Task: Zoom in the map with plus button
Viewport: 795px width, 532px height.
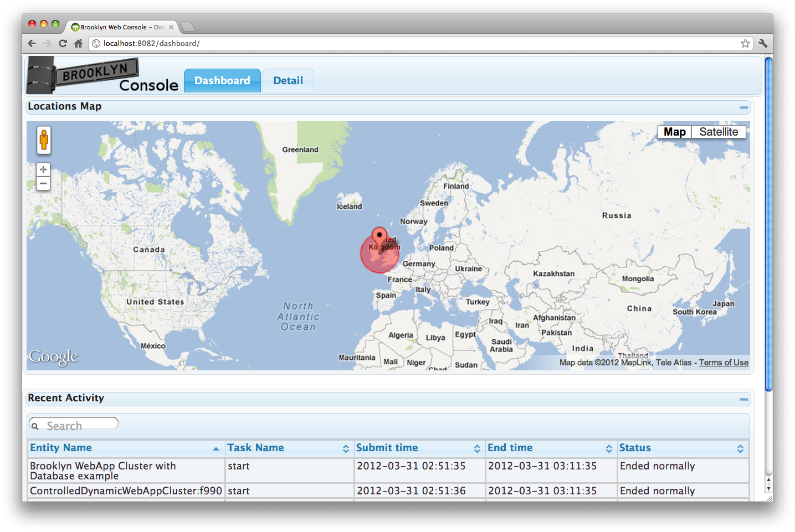Action: (43, 169)
